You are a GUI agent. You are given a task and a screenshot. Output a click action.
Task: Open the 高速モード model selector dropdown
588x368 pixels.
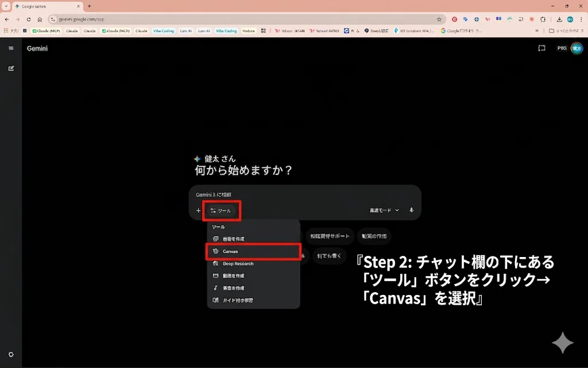coord(384,210)
